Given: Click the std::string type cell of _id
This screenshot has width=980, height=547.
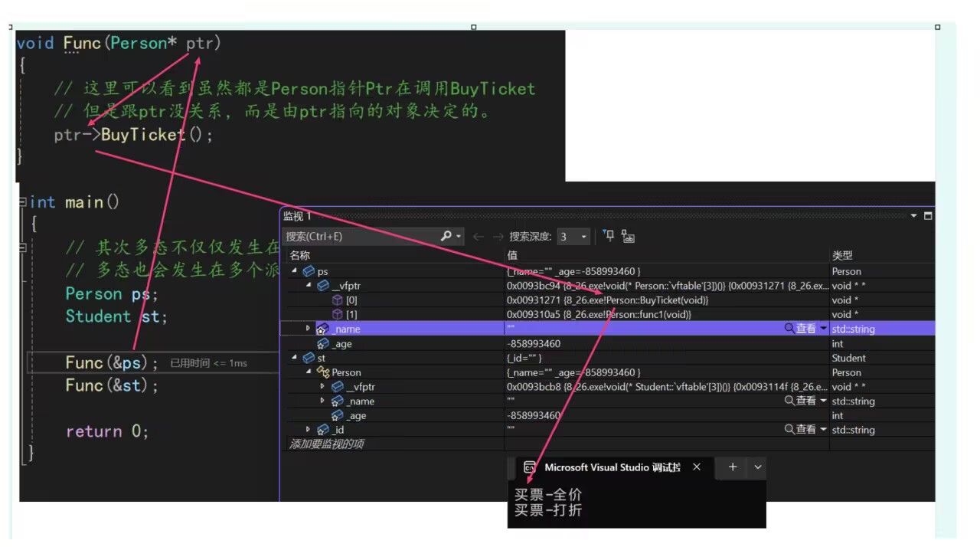Looking at the screenshot, I should click(x=853, y=430).
